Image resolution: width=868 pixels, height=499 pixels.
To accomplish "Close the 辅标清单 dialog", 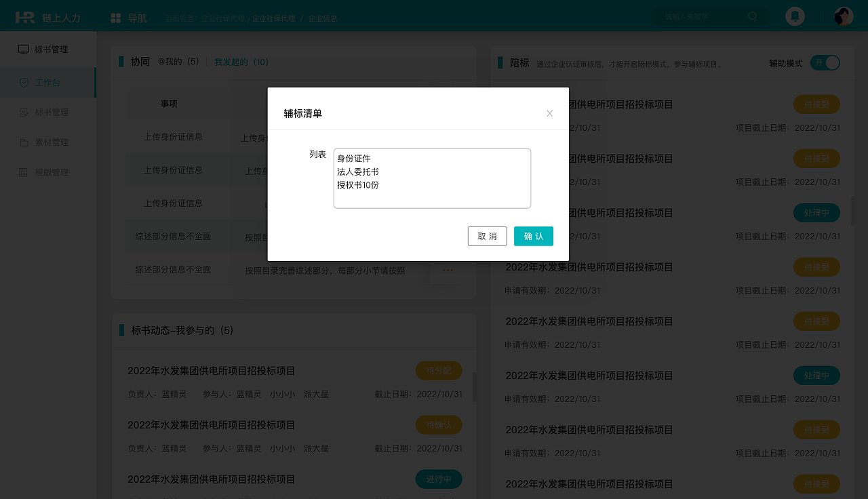I will tap(549, 113).
